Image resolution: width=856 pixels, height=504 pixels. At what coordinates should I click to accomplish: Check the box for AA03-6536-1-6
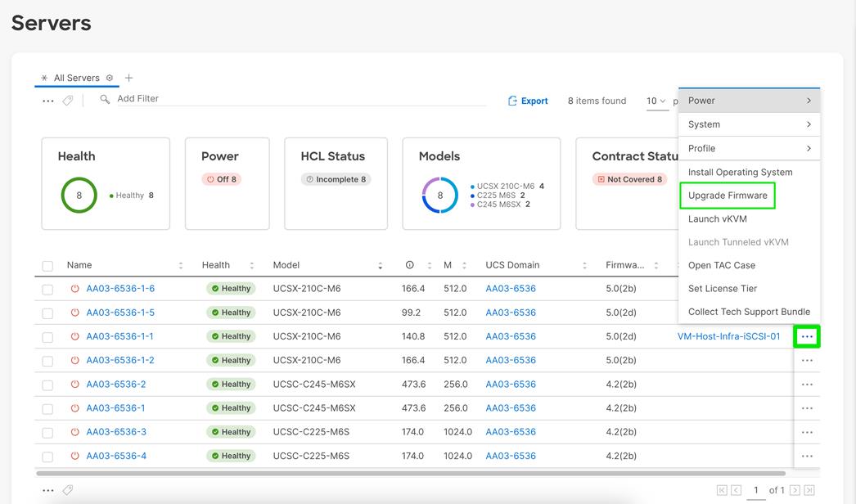pos(47,290)
